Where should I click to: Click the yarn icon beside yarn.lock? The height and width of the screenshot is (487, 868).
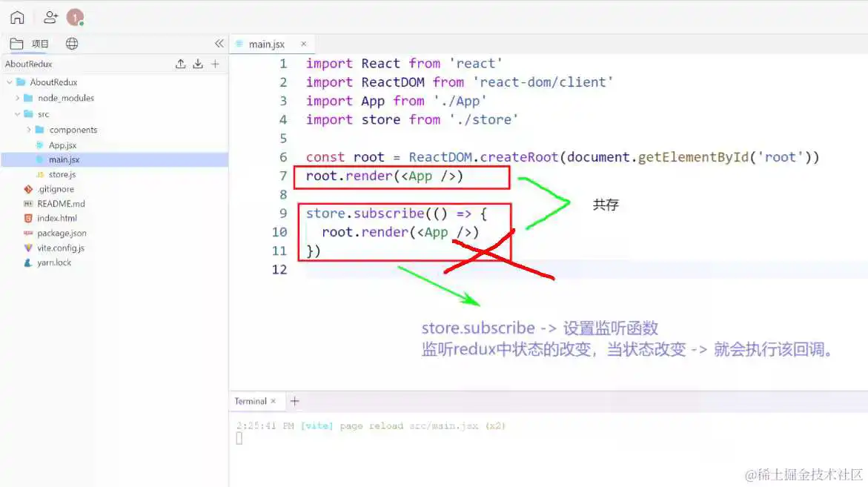click(x=28, y=262)
